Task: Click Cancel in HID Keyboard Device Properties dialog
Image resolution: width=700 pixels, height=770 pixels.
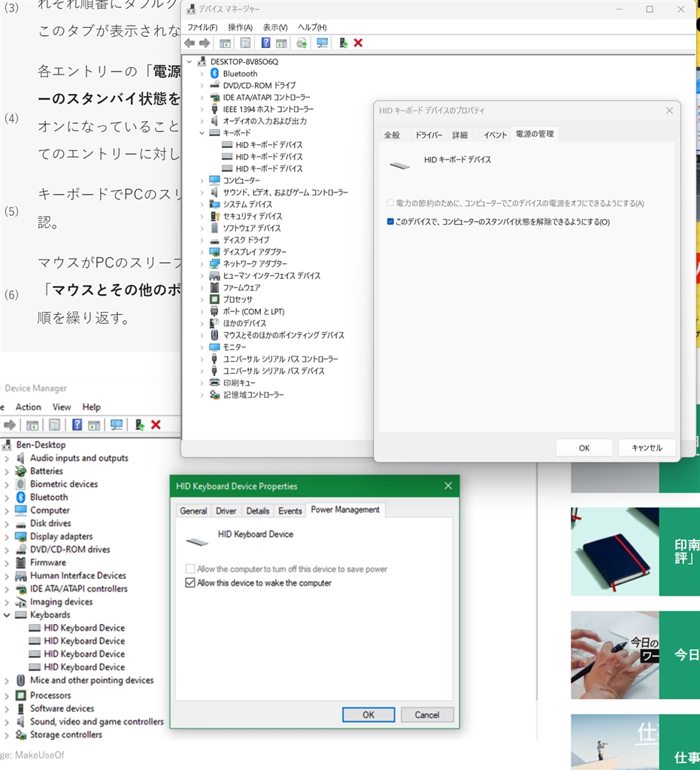Action: coord(427,715)
